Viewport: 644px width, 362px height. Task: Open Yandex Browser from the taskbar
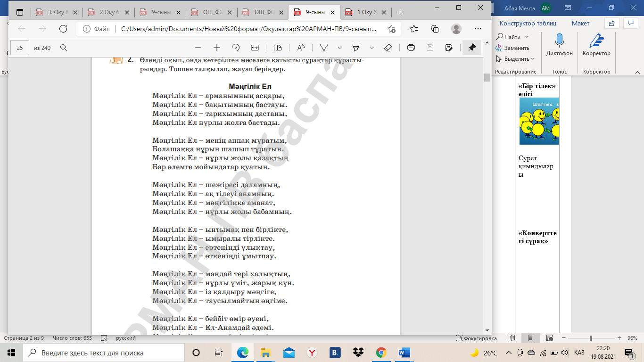point(312,353)
